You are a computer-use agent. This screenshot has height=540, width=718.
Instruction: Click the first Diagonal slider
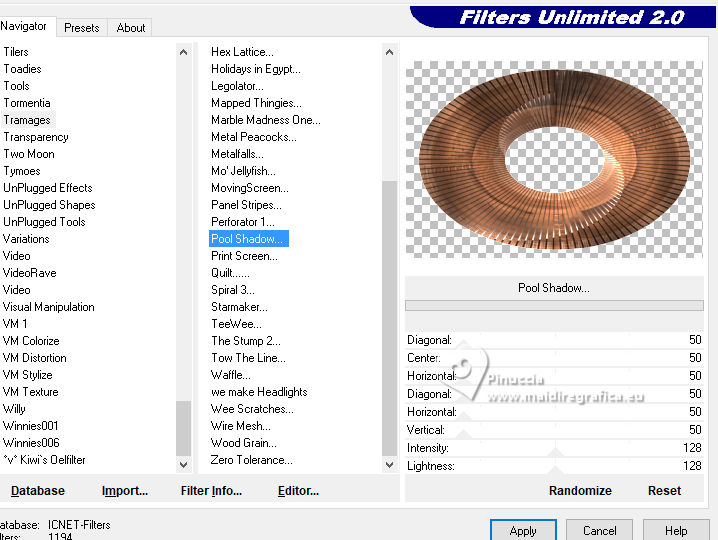pyautogui.click(x=554, y=340)
